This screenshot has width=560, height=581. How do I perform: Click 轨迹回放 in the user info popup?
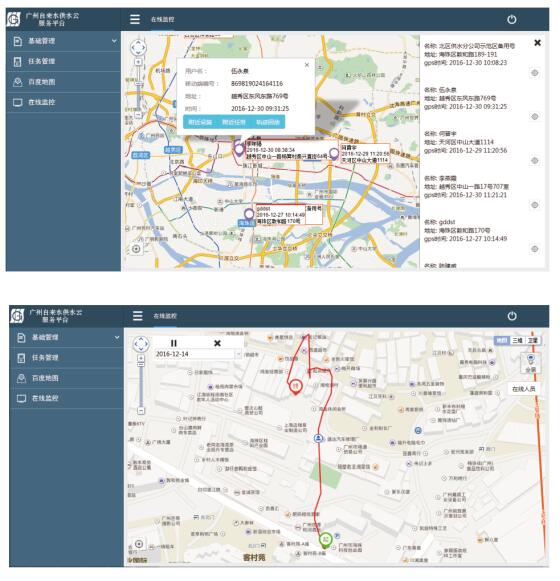[268, 122]
